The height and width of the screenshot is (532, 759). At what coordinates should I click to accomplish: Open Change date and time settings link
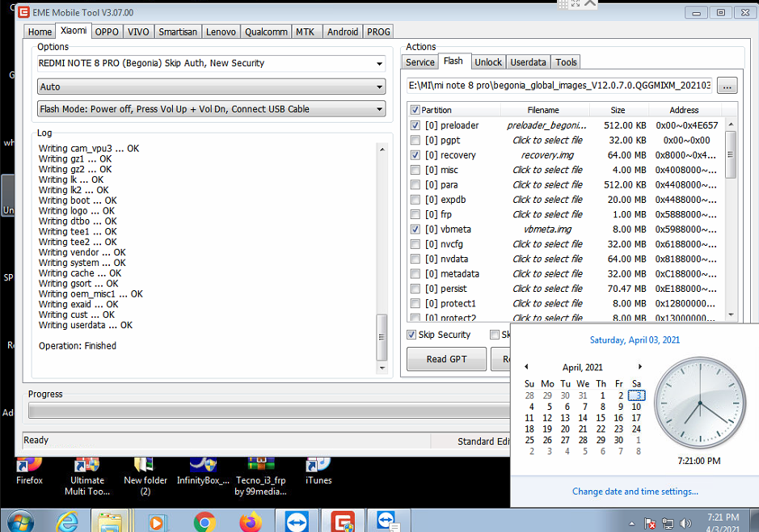click(x=635, y=492)
